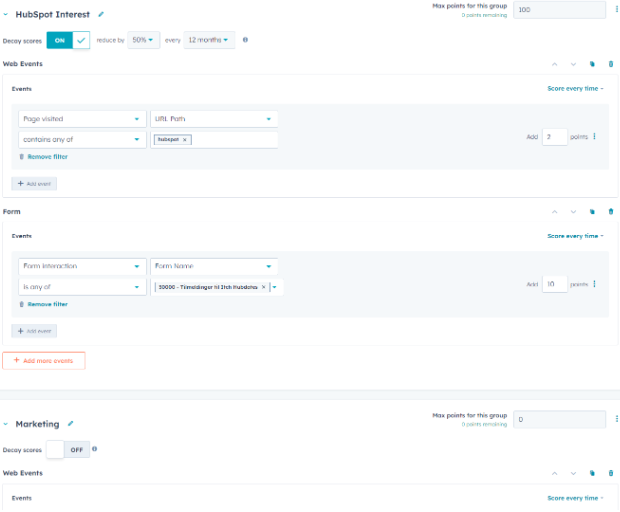Open info tooltip beside Marketing decay OFF toggle
The width and height of the screenshot is (620, 512).
pos(95,449)
